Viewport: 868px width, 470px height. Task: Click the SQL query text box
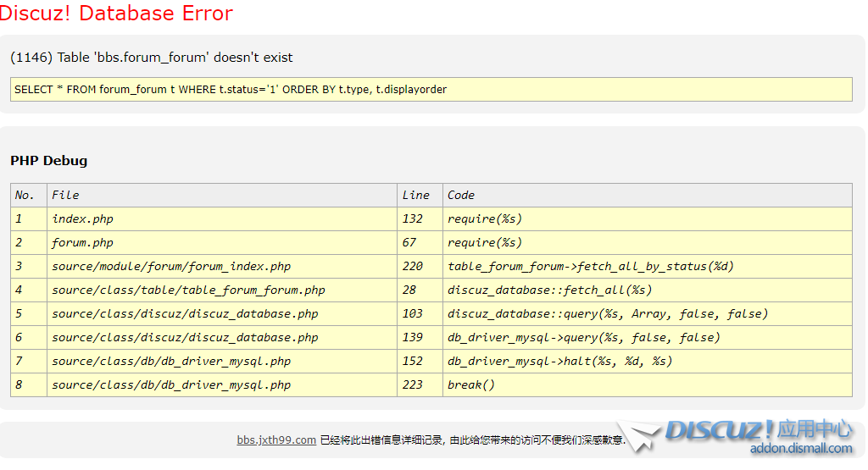431,90
